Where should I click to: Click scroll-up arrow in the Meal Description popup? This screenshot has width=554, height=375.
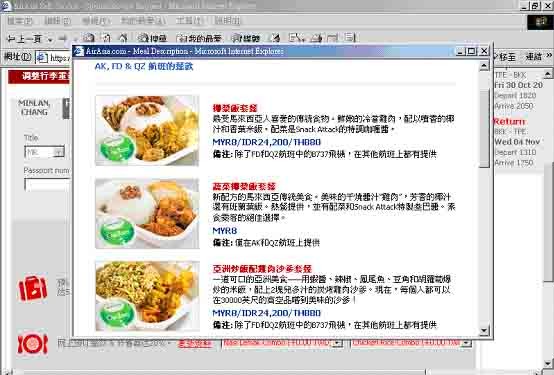click(x=484, y=66)
